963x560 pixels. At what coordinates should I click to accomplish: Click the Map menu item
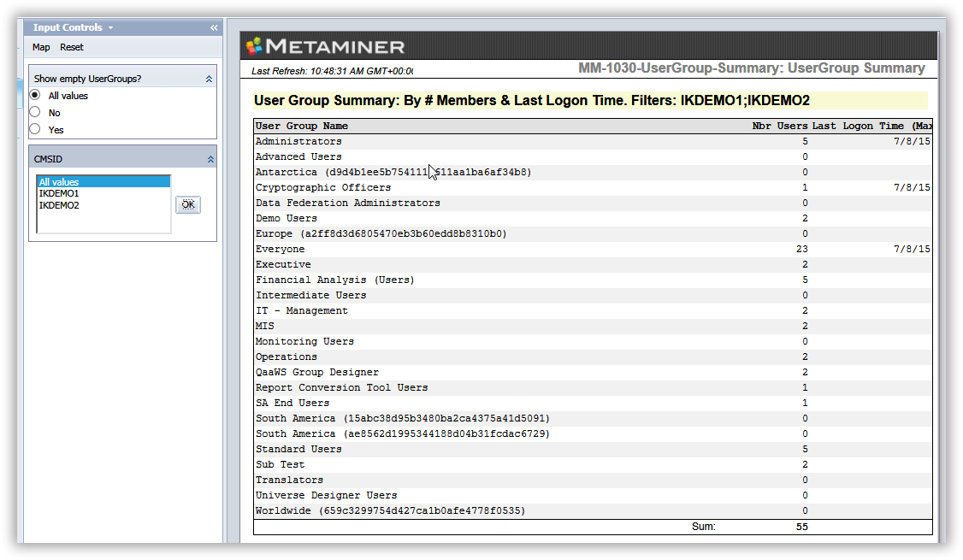pos(41,47)
